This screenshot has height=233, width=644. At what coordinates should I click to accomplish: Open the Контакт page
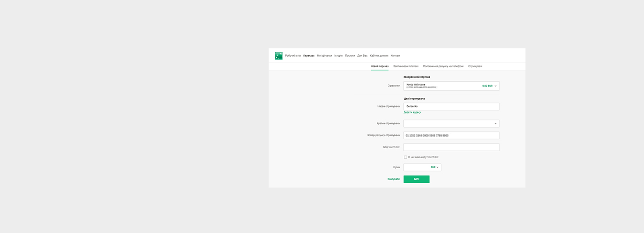[x=395, y=56]
